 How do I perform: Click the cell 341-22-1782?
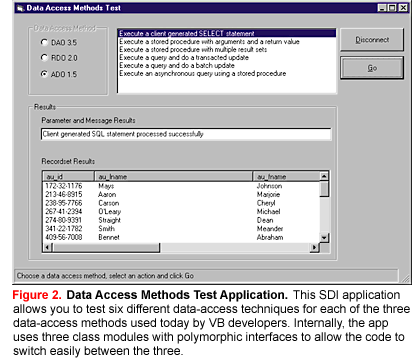coord(64,229)
